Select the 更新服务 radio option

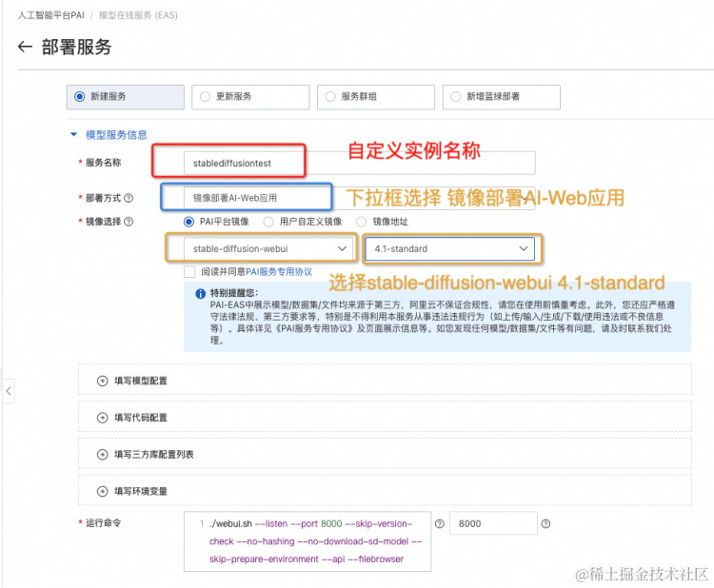(250, 97)
